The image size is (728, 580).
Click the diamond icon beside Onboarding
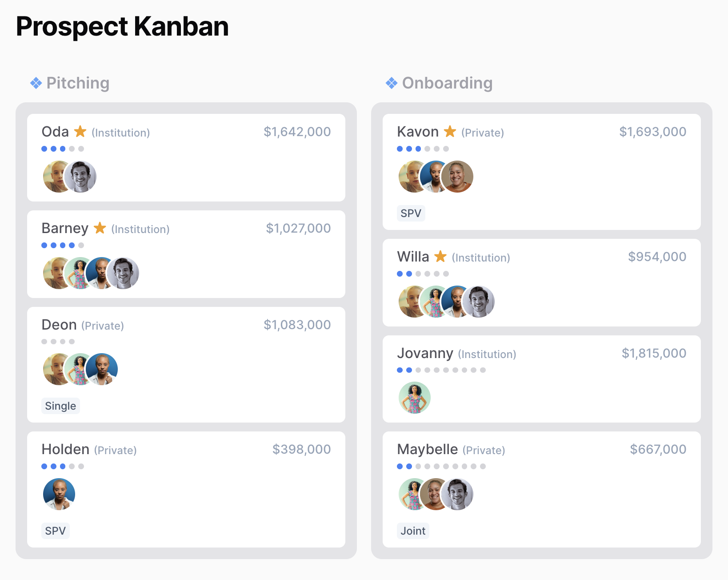coord(392,83)
